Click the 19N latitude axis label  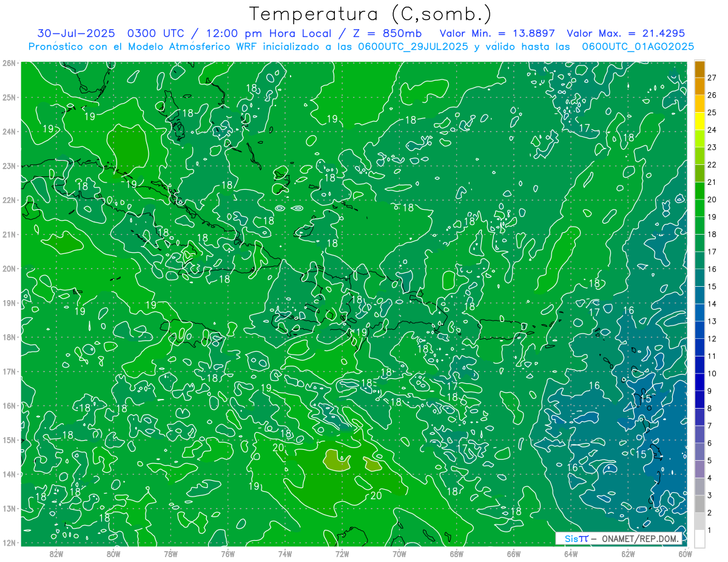8,303
